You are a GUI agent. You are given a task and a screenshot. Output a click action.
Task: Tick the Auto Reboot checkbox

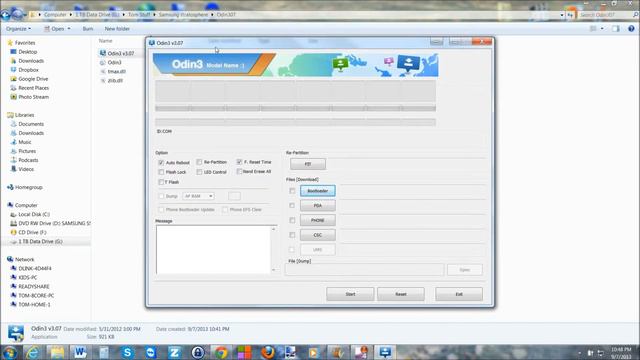coord(161,162)
